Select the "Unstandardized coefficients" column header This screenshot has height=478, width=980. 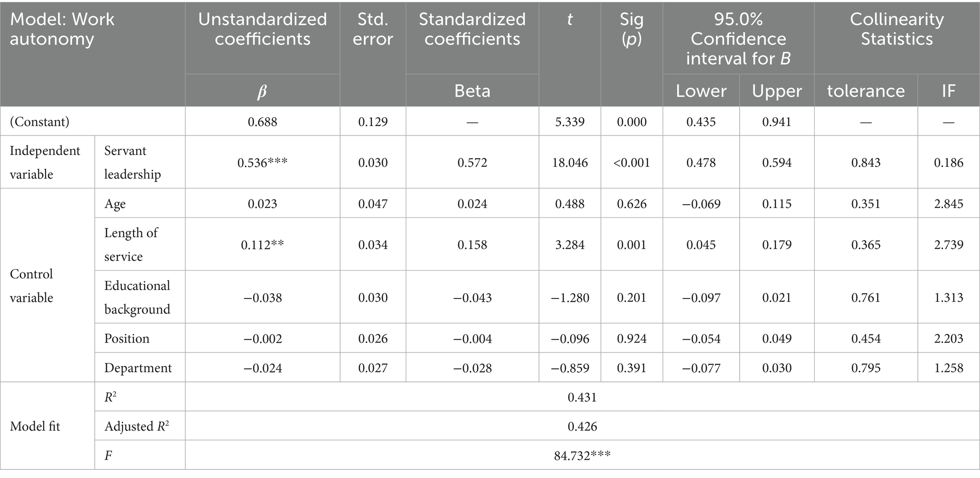tap(262, 29)
